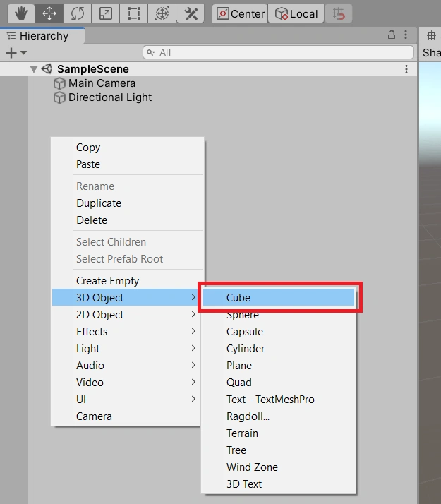441x504 pixels.
Task: Expand the Light submenu
Action: [126, 349]
